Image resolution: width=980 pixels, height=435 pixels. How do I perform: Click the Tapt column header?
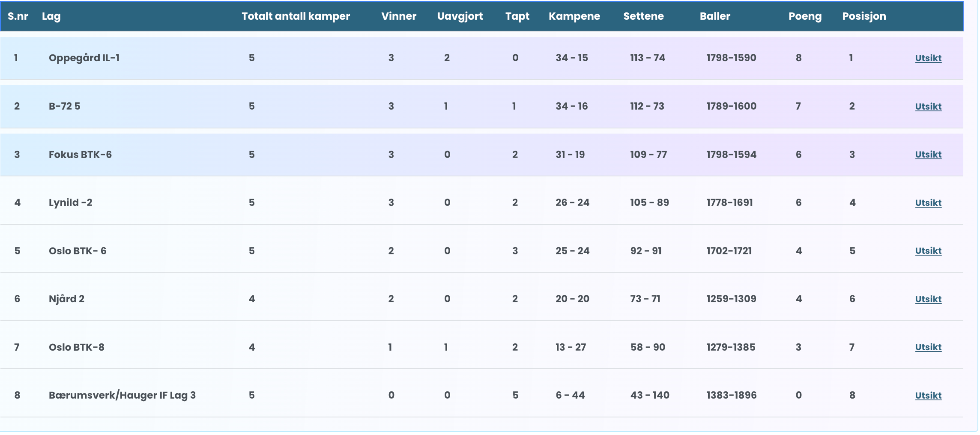pos(517,16)
